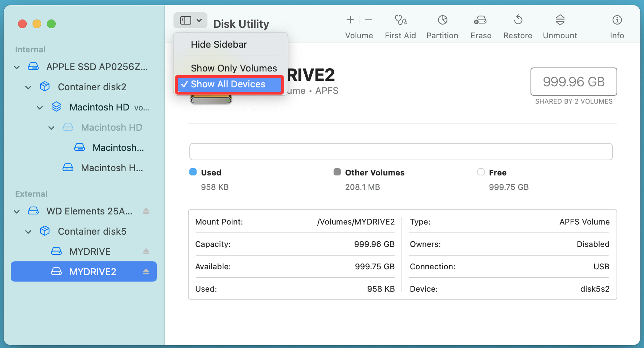Click the storage usage bar
Viewport: 644px width, 348px height.
401,152
